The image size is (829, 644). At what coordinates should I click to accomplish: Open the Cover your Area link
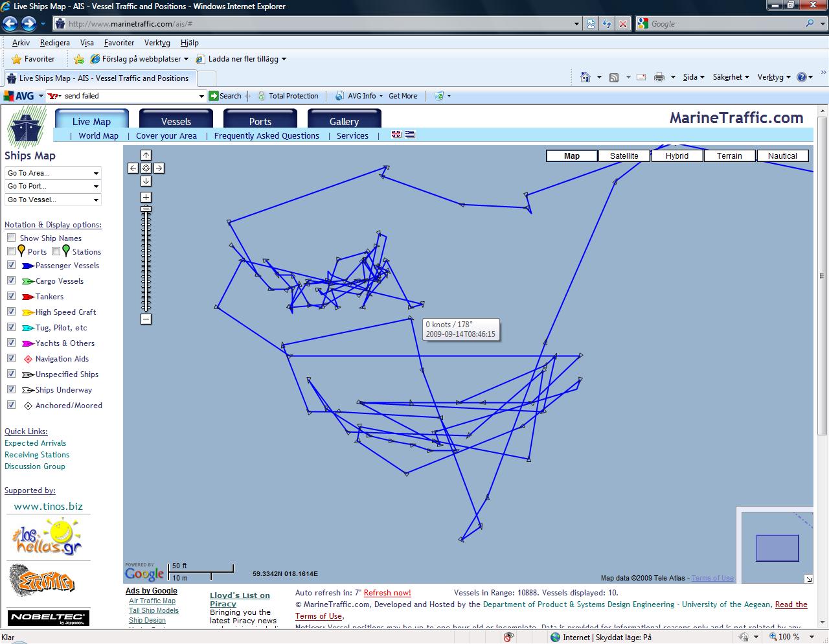(x=166, y=135)
